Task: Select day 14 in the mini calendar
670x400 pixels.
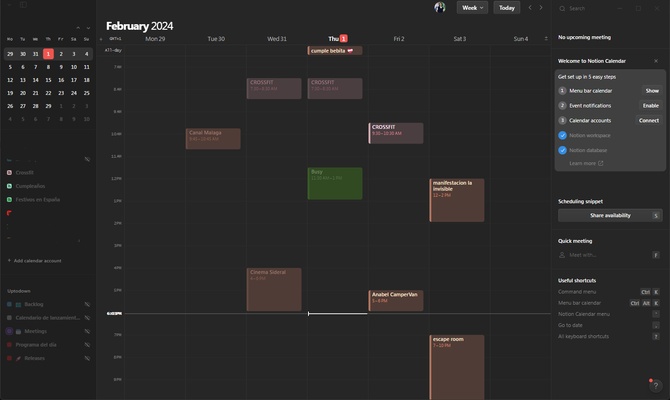Action: pos(35,80)
